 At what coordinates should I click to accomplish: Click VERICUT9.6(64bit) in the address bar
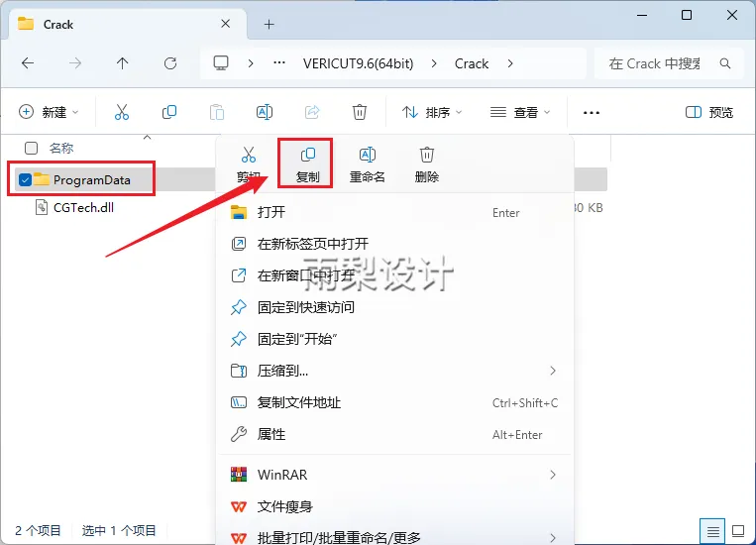coord(359,63)
